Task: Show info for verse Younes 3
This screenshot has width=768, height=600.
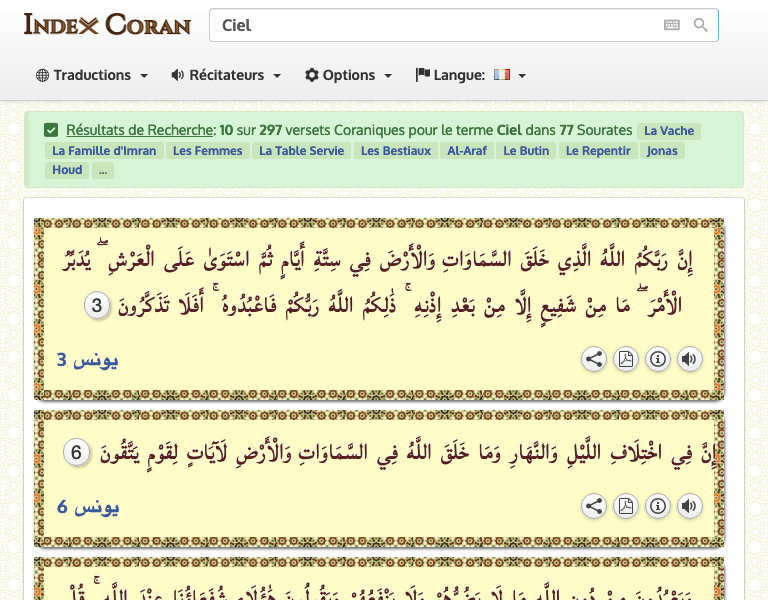Action: (x=658, y=359)
